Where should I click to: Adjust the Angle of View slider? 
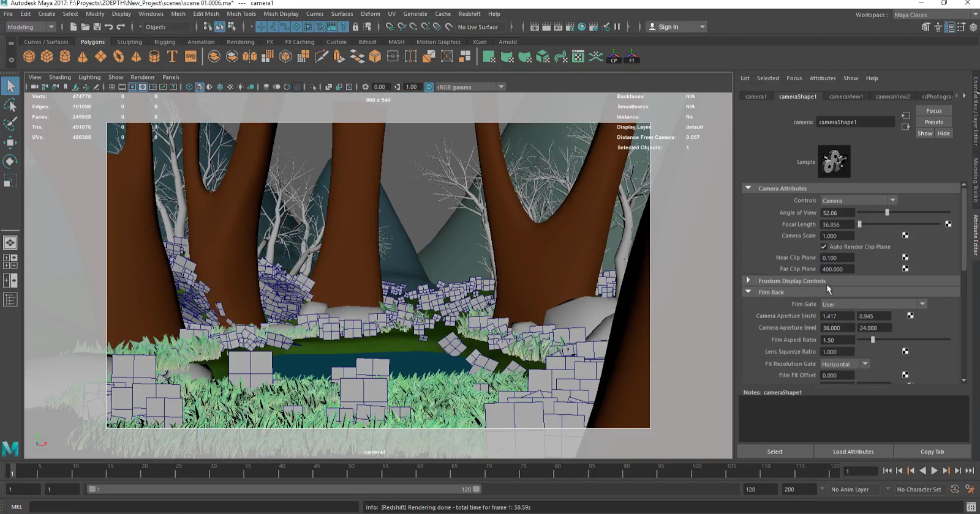coord(887,212)
